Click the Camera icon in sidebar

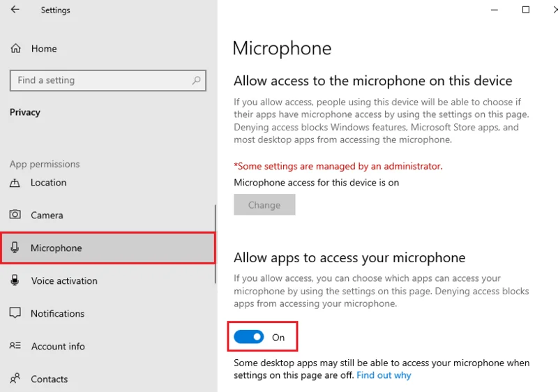coord(15,215)
